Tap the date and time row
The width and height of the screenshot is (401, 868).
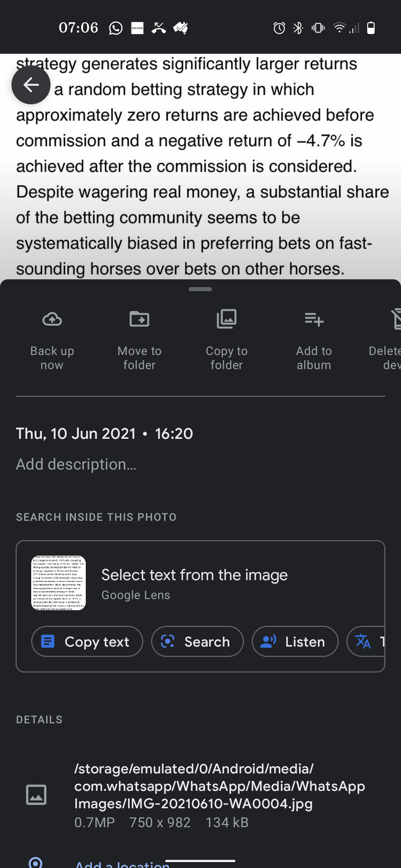(x=104, y=434)
